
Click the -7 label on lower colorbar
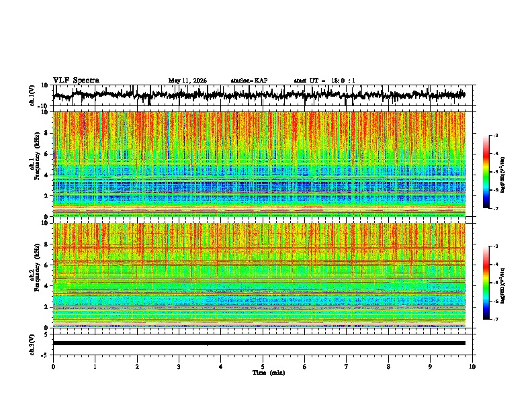(x=495, y=319)
